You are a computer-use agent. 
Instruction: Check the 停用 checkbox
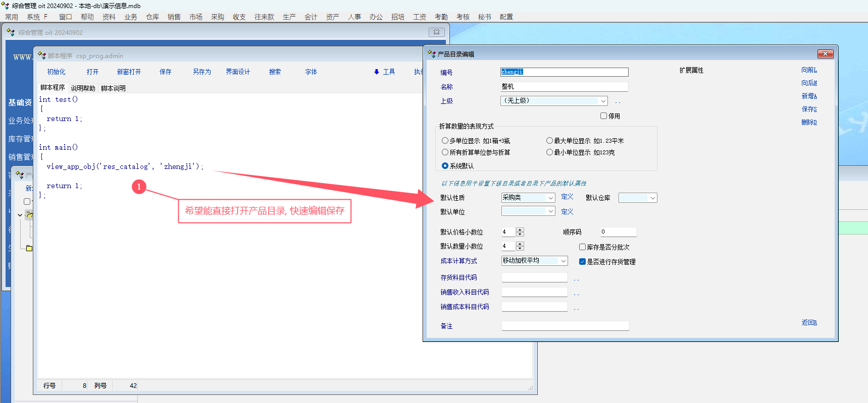click(603, 116)
